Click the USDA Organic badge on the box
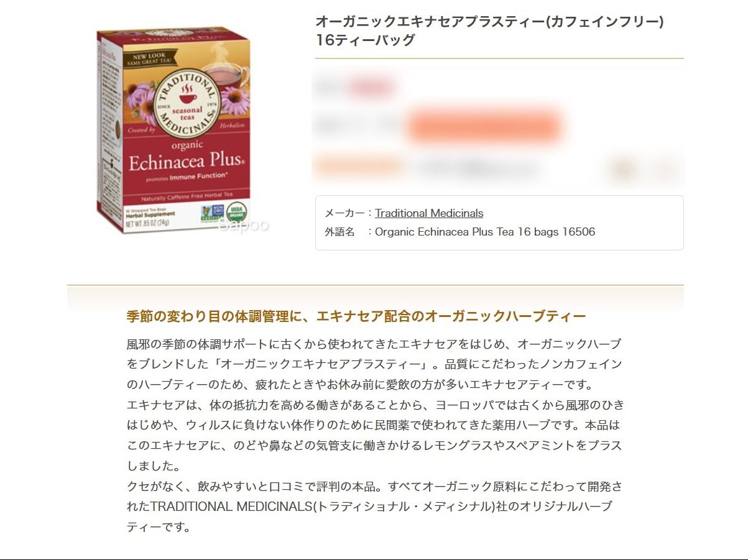Screen dimensions: 748x560 (x=236, y=212)
